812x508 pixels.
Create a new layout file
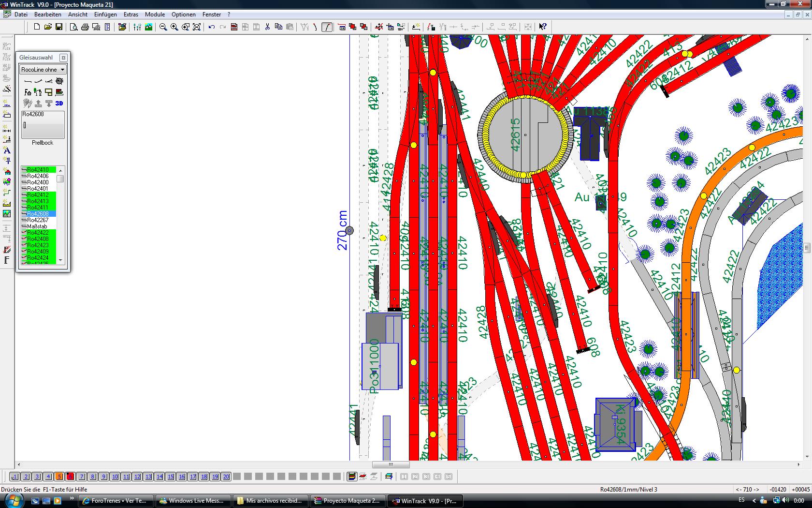[x=37, y=27]
